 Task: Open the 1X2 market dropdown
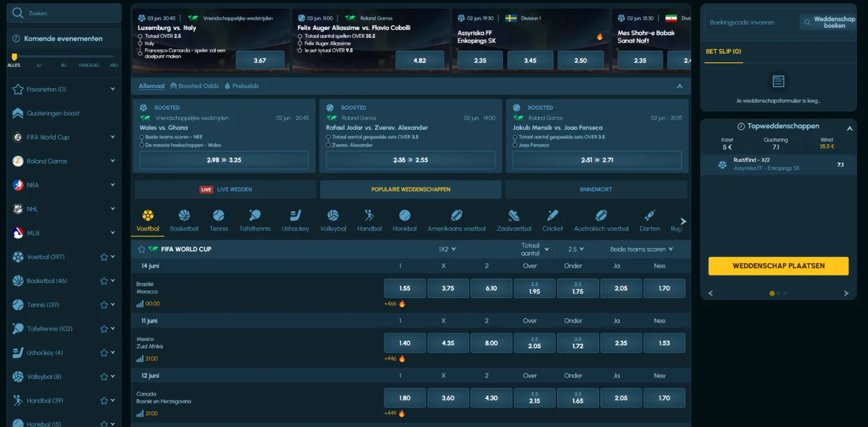[447, 249]
